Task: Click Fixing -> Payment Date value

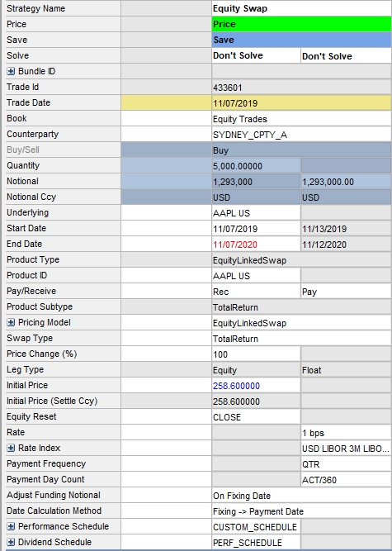Action: [301, 511]
